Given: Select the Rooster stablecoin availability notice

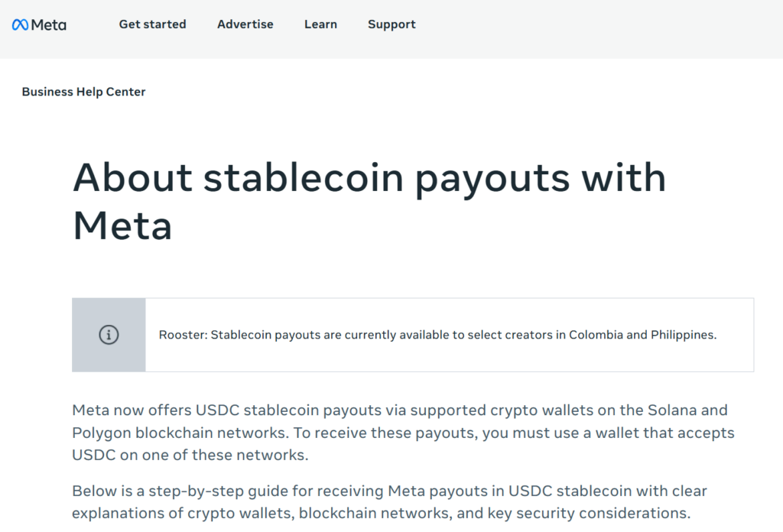Looking at the screenshot, I should (x=437, y=335).
